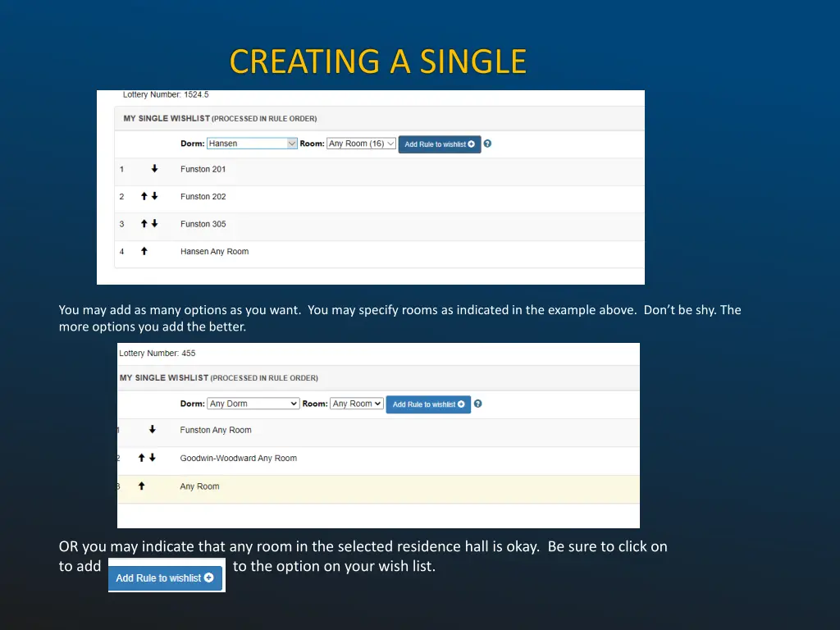The width and height of the screenshot is (840, 630).
Task: Click Add Rule to wishlist in lottery 455 panel
Action: pos(428,404)
